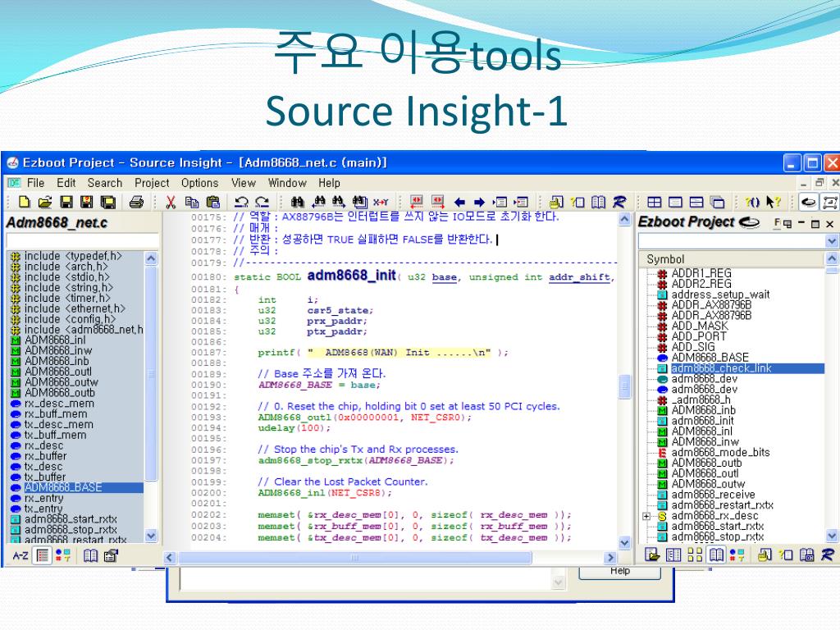This screenshot has height=630, width=840.
Task: Click the adm8668_init function name in code
Action: click(351, 276)
